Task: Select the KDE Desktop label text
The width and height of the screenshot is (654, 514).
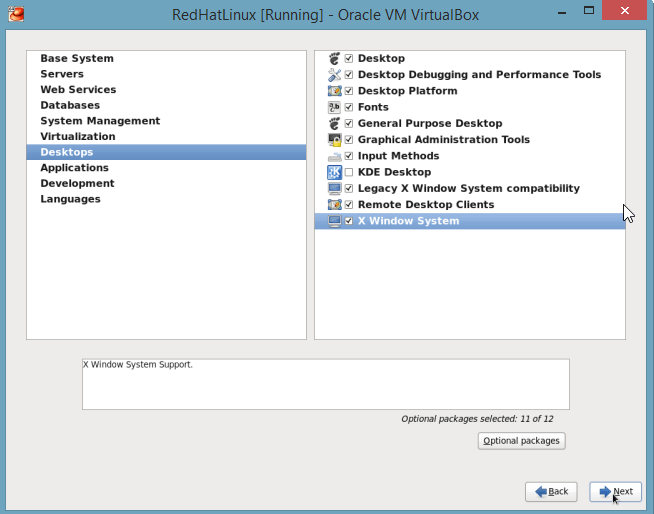Action: pyautogui.click(x=394, y=172)
